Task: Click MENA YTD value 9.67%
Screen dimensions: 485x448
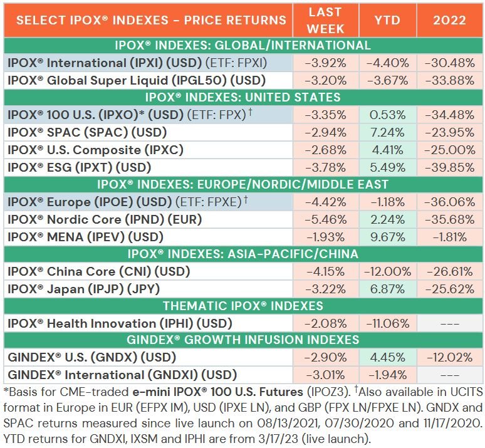Action: click(x=388, y=237)
